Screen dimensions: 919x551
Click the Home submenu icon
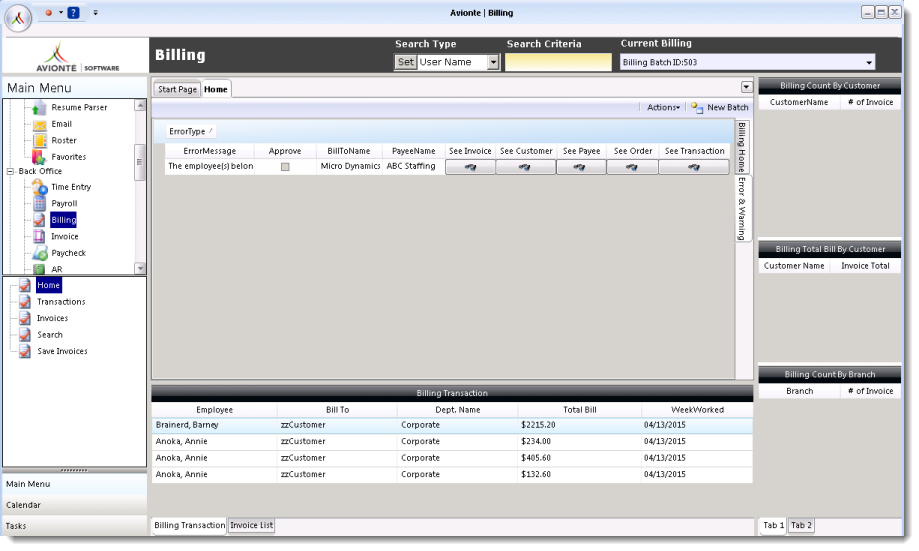click(x=25, y=285)
